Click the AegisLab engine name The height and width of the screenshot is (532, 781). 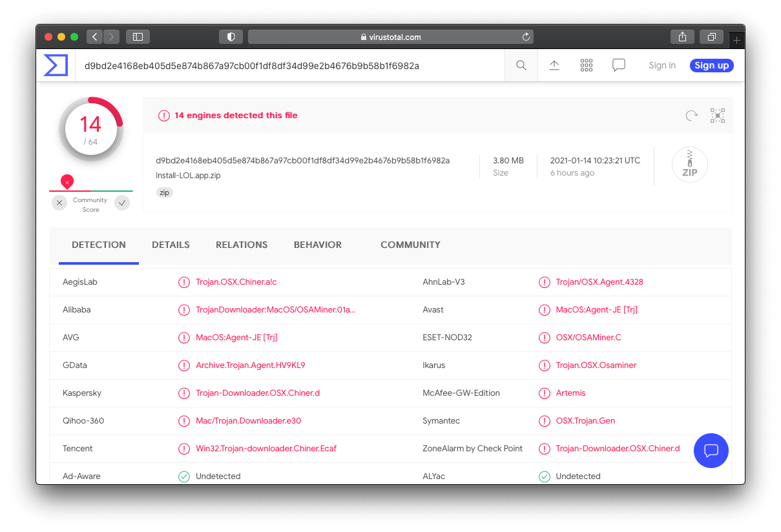point(80,282)
